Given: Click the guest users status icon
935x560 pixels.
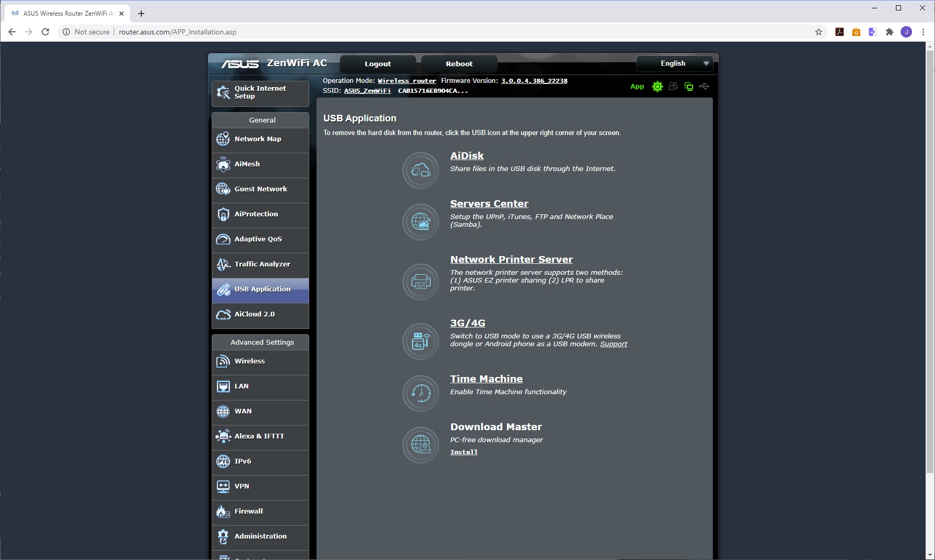Looking at the screenshot, I should (673, 87).
